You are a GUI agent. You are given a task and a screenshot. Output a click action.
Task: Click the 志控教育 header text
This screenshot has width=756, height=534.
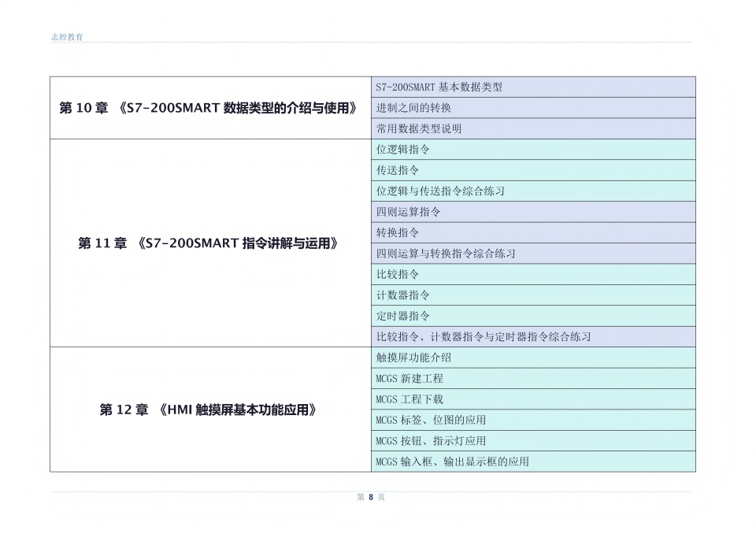point(67,37)
